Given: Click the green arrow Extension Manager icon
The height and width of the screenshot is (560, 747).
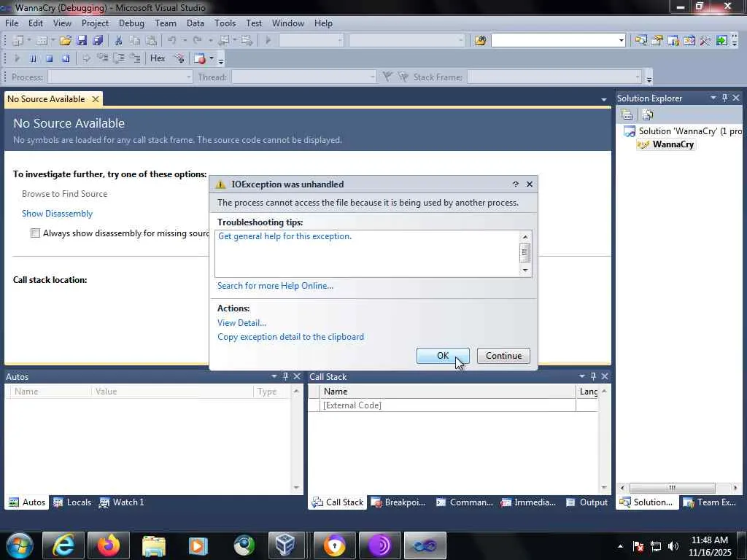Looking at the screenshot, I should (721, 41).
